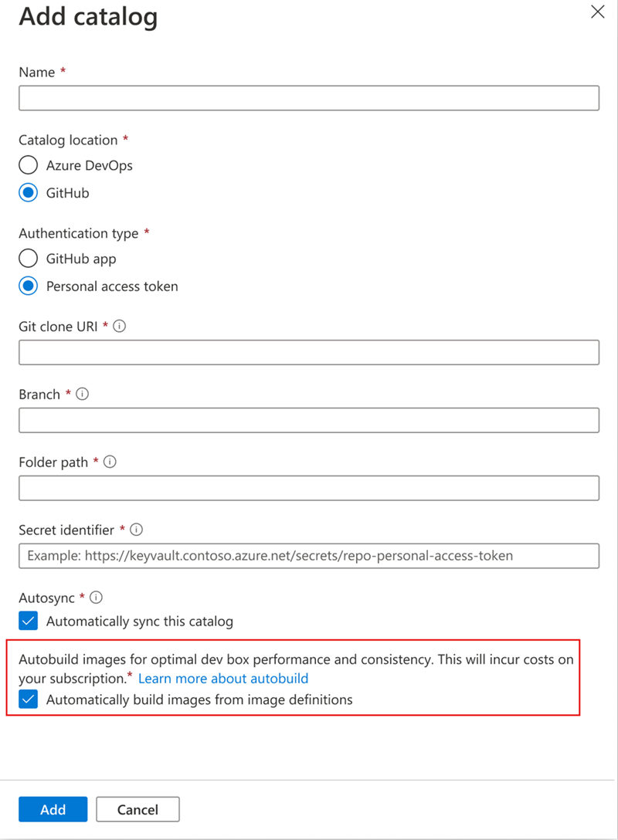This screenshot has height=840, width=618.
Task: Select Azure DevOps as catalog location
Action: pos(28,164)
